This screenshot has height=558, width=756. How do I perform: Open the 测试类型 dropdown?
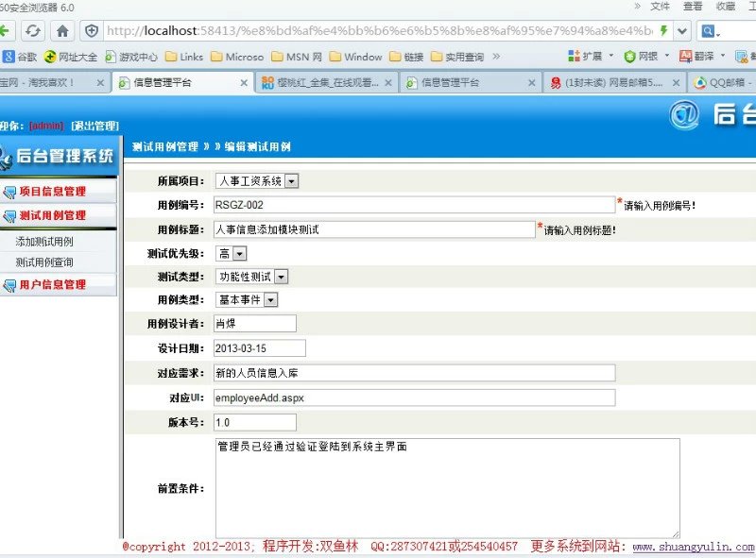pos(251,277)
